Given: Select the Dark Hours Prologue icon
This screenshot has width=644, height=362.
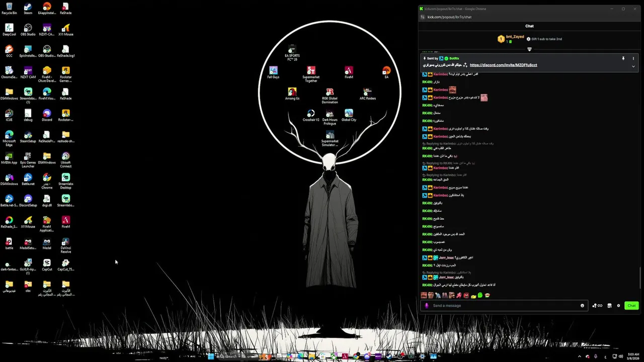Looking at the screenshot, I should point(330,117).
